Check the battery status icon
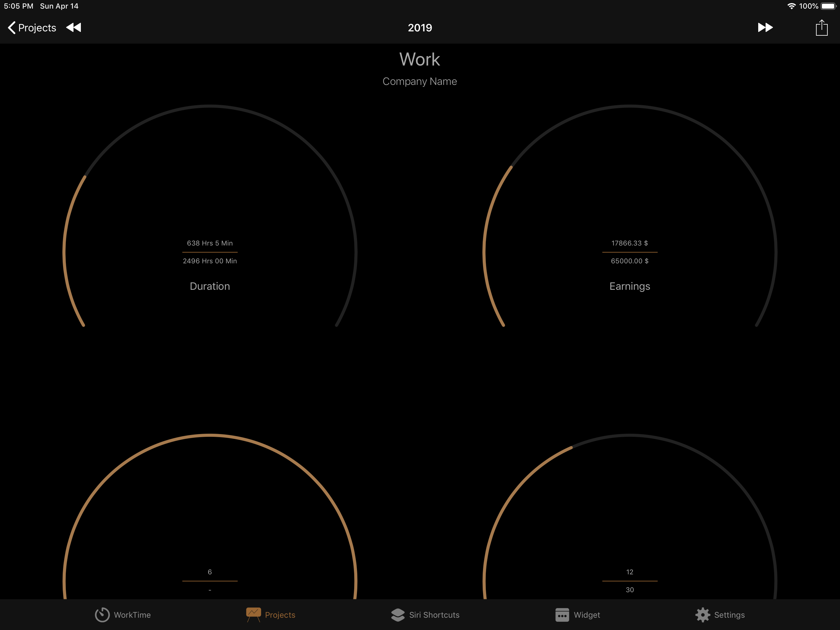Screen dimensions: 840x630 [x=829, y=6]
